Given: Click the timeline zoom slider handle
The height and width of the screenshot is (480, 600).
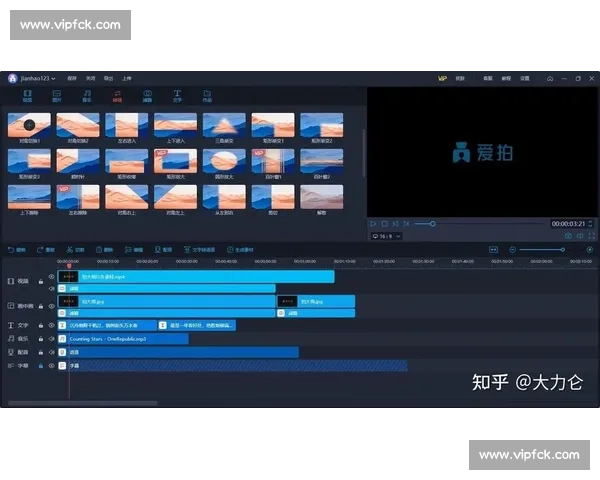Looking at the screenshot, I should 562,250.
